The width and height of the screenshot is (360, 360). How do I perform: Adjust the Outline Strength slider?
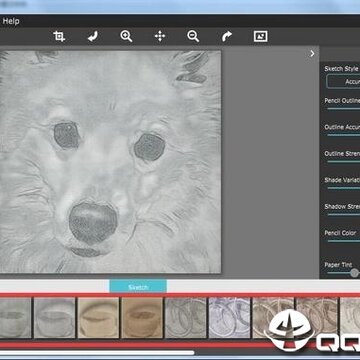pyautogui.click(x=343, y=161)
